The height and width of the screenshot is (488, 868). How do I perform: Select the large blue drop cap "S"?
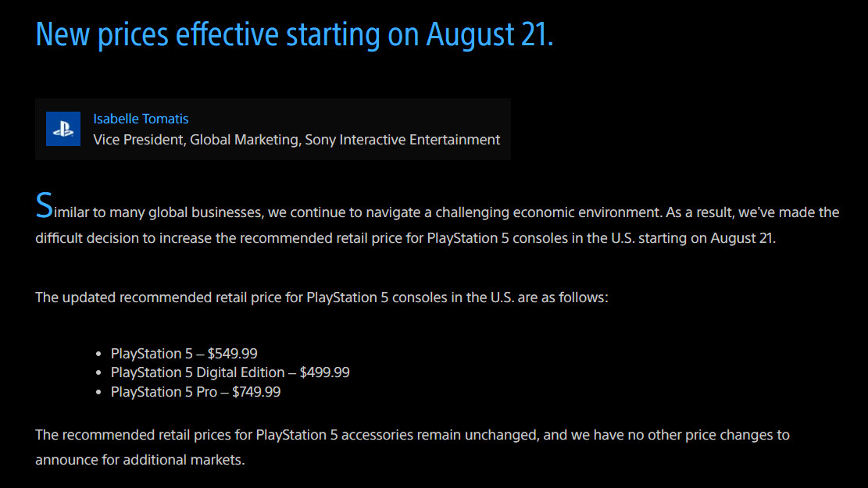45,206
